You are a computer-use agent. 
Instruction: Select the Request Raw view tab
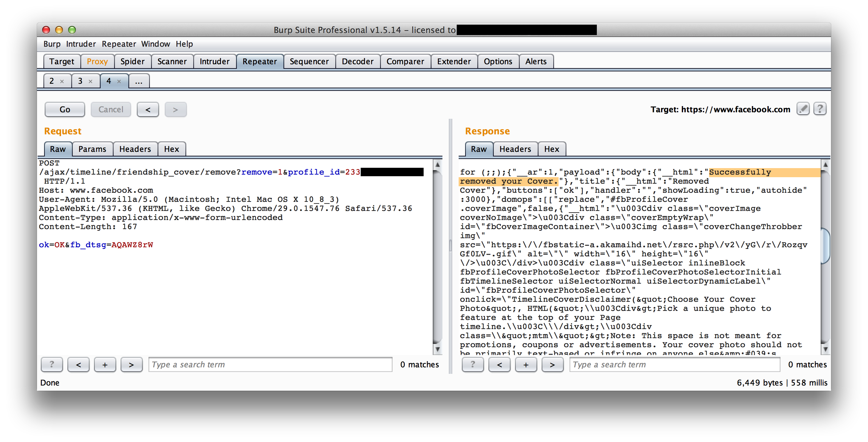[58, 149]
